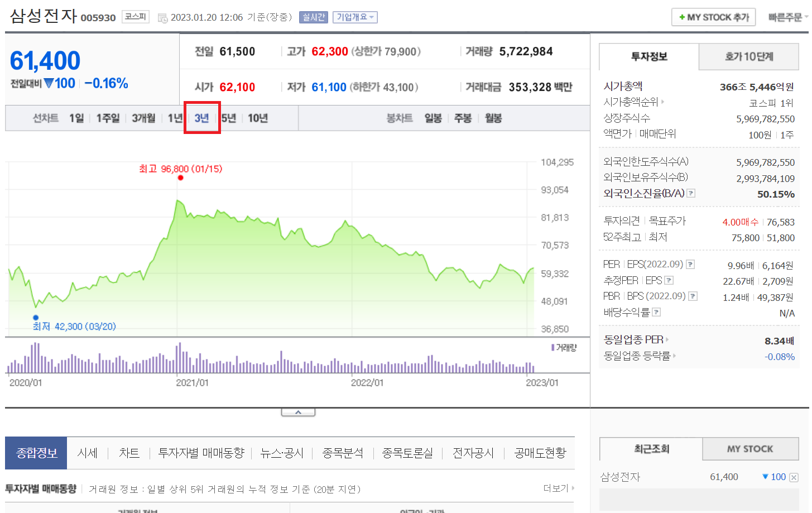
Task: Select 3년 line chart range
Action: [x=201, y=118]
